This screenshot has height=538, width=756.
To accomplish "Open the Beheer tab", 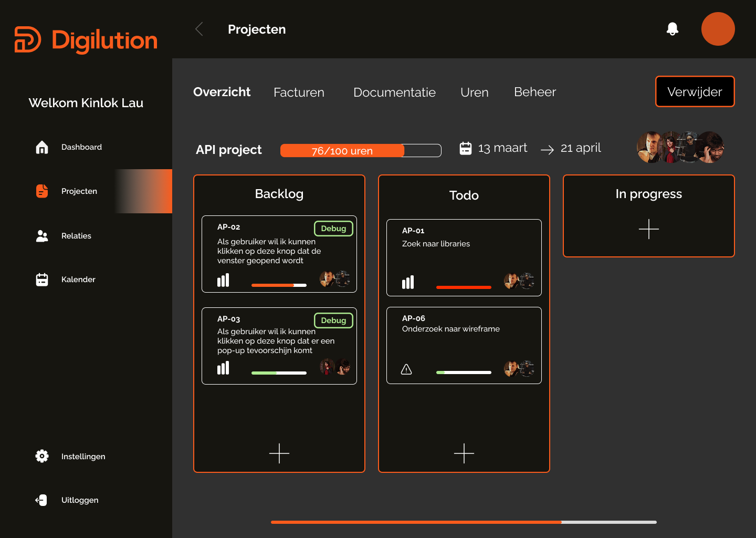I will (535, 92).
